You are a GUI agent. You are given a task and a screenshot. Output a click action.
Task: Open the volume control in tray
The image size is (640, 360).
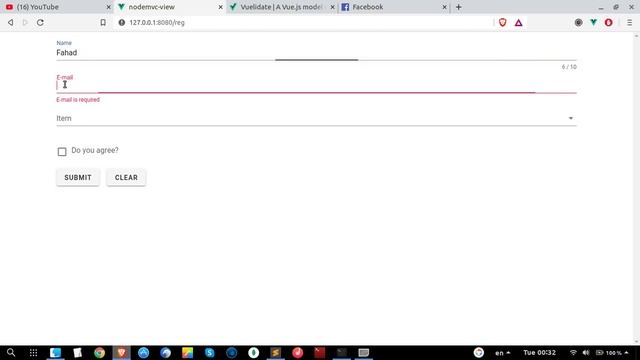tap(586, 352)
